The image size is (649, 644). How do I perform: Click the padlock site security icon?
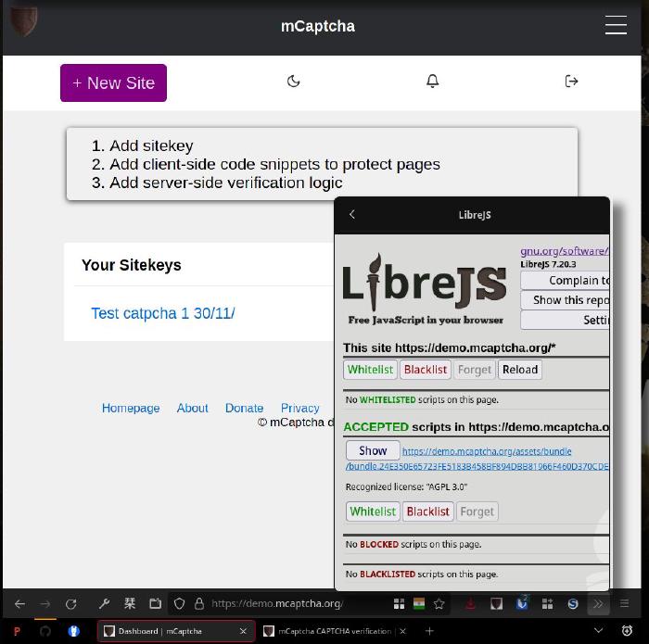click(199, 604)
